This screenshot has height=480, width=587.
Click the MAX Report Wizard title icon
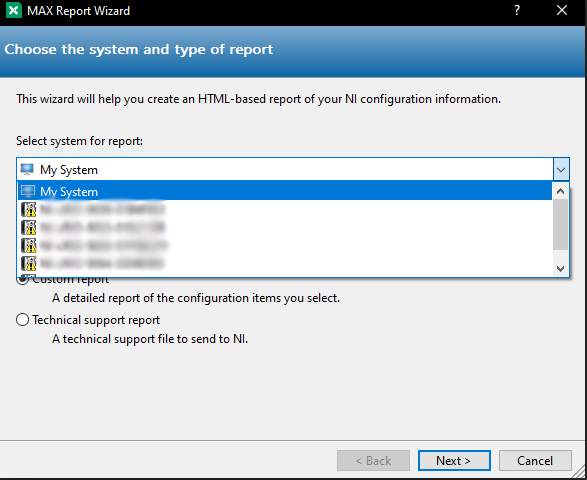14,10
